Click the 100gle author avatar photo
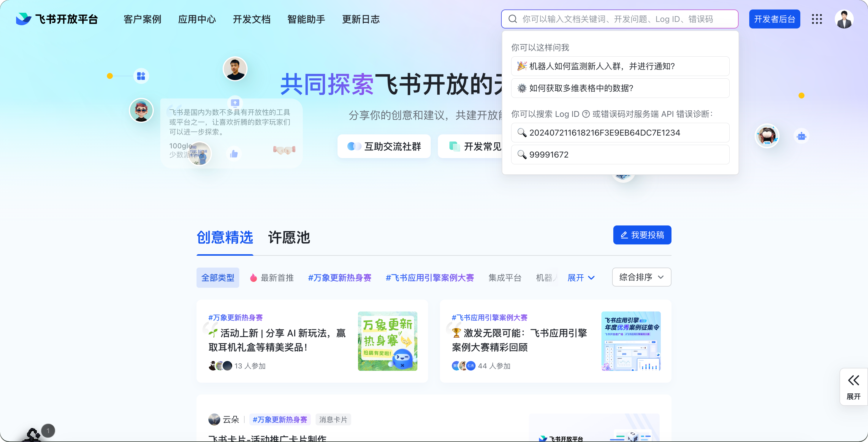 (199, 154)
